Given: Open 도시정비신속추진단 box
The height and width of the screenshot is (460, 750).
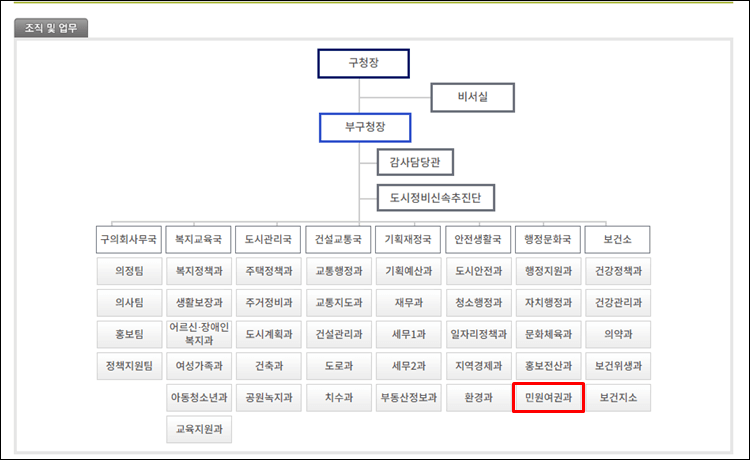Looking at the screenshot, I should click(x=436, y=197).
